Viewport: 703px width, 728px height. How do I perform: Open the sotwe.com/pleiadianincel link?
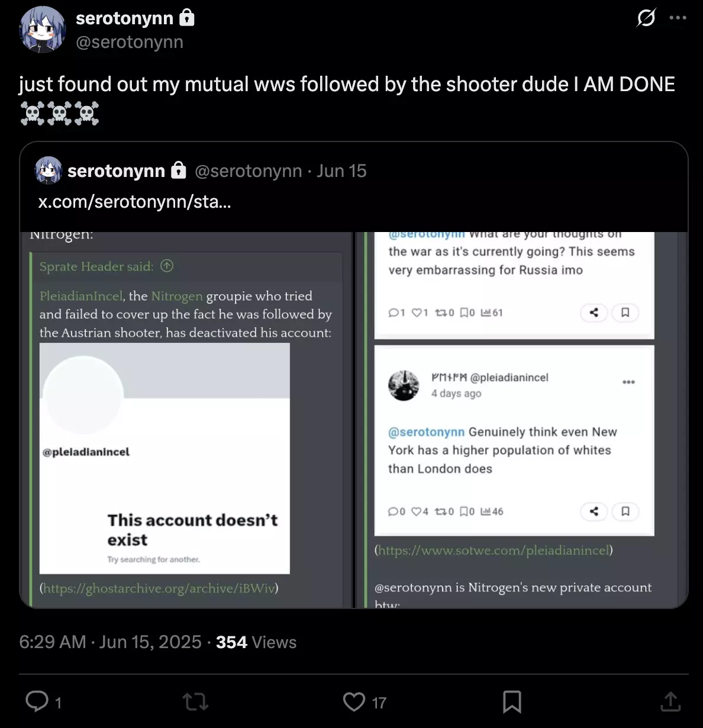tap(494, 550)
